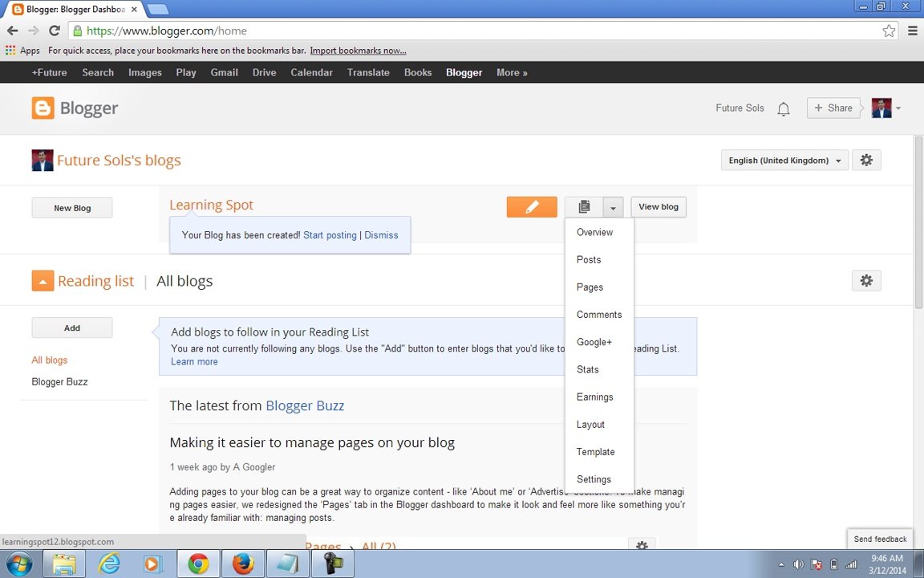Click the Send feedback button

[880, 539]
